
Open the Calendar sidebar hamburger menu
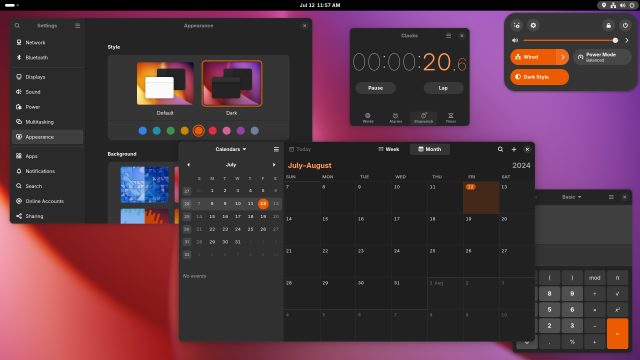click(x=276, y=149)
